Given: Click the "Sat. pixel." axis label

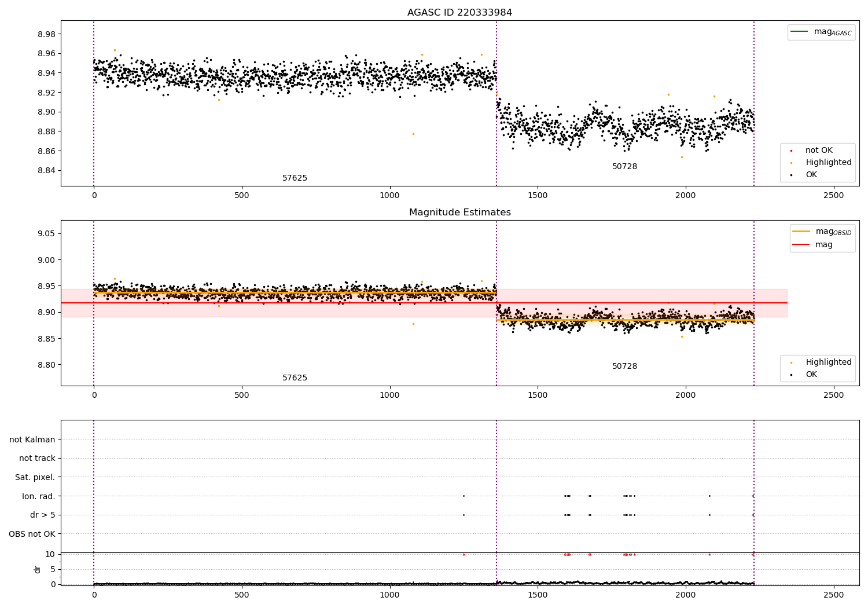Looking at the screenshot, I should [35, 477].
